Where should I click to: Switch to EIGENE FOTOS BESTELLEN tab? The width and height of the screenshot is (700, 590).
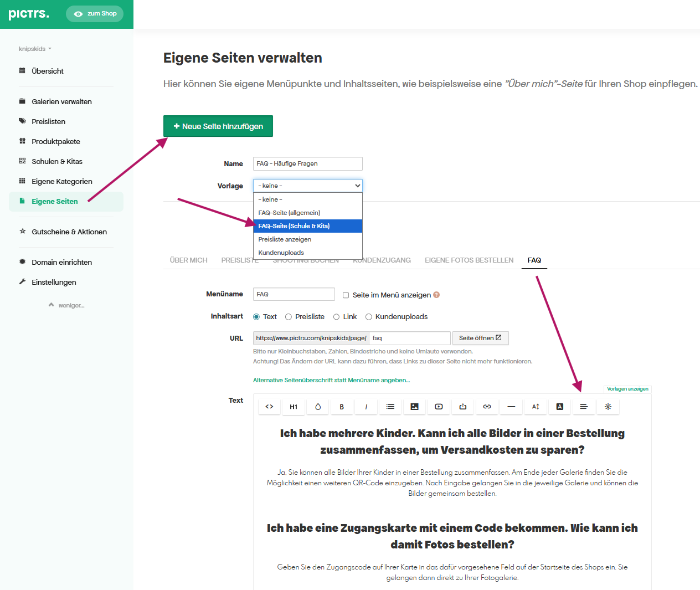click(469, 260)
